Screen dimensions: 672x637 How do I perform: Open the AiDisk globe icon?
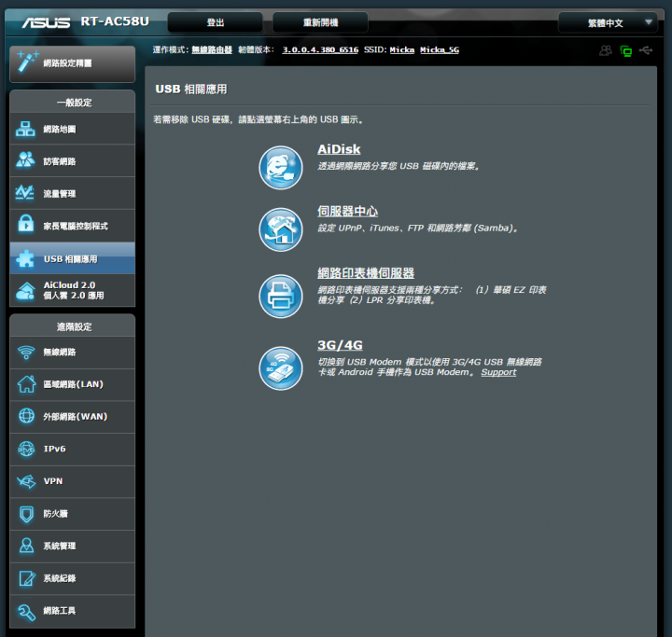coord(281,168)
